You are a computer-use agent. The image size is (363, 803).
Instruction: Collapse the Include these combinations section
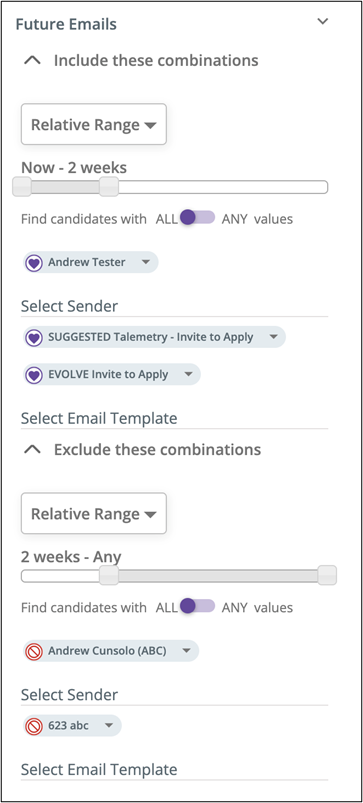coord(33,60)
